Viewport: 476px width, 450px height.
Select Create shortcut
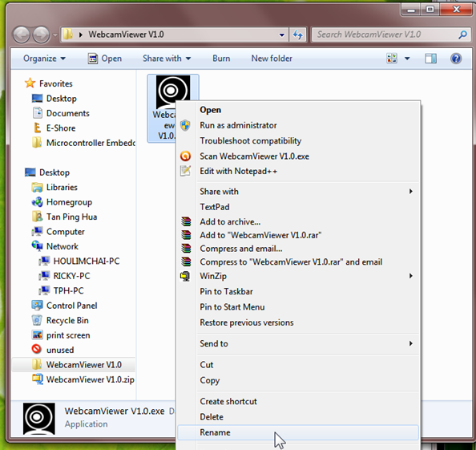[x=298, y=401]
